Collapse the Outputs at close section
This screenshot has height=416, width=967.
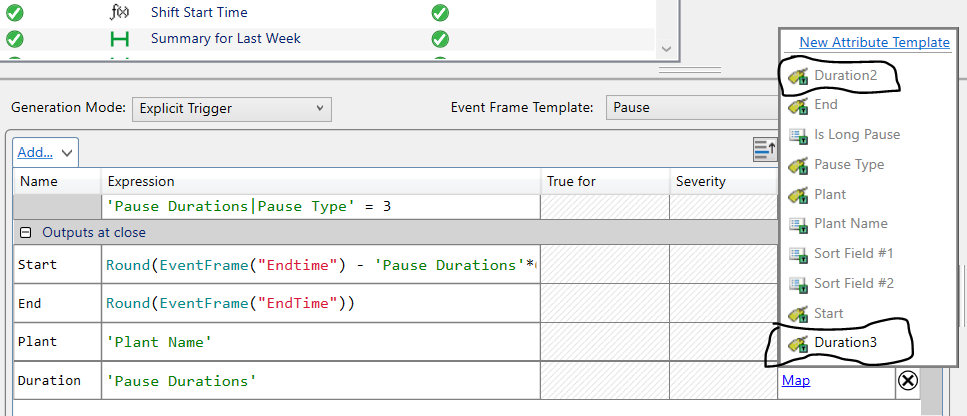click(26, 232)
